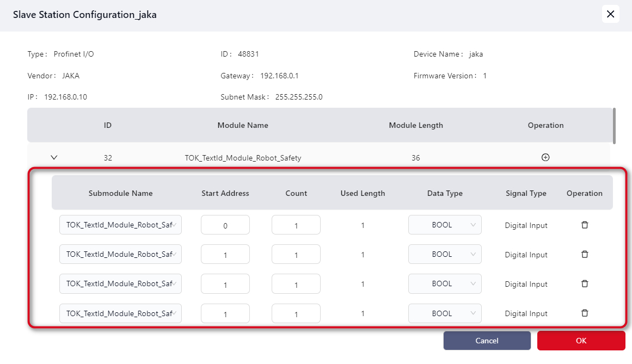Click fourth row Start Address field
This screenshot has height=364, width=632.
click(x=225, y=313)
